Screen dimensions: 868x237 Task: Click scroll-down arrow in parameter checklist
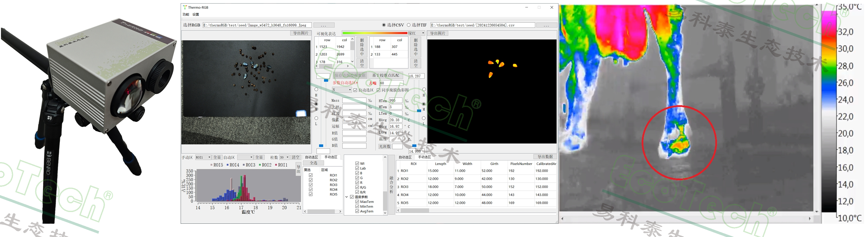click(x=385, y=213)
